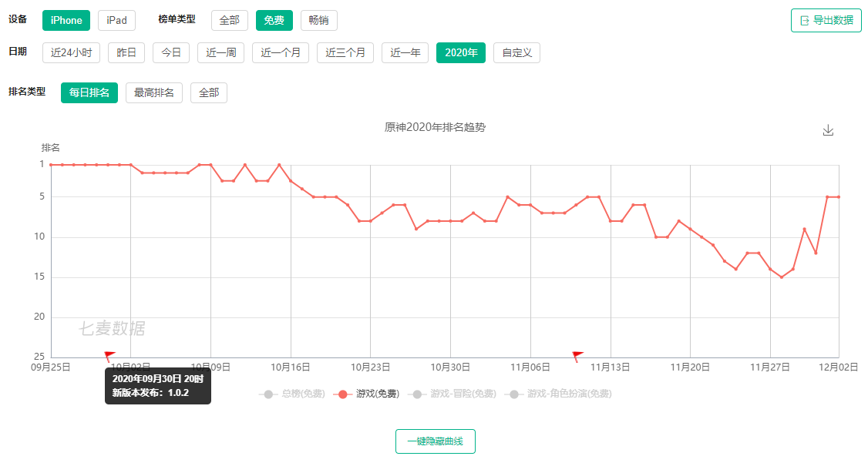
Task: Select 近24小时 date range
Action: pos(72,52)
